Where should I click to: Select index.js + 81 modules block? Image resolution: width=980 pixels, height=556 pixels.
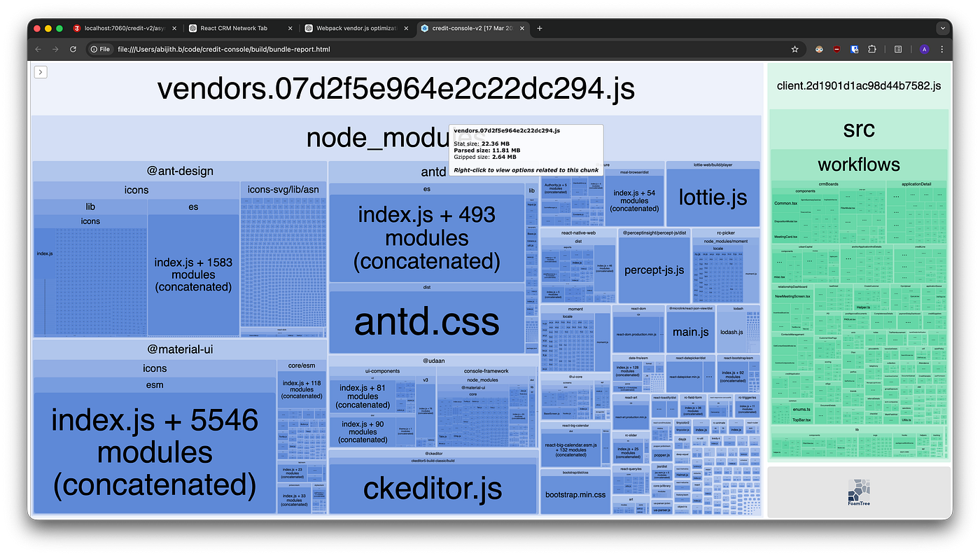(362, 396)
